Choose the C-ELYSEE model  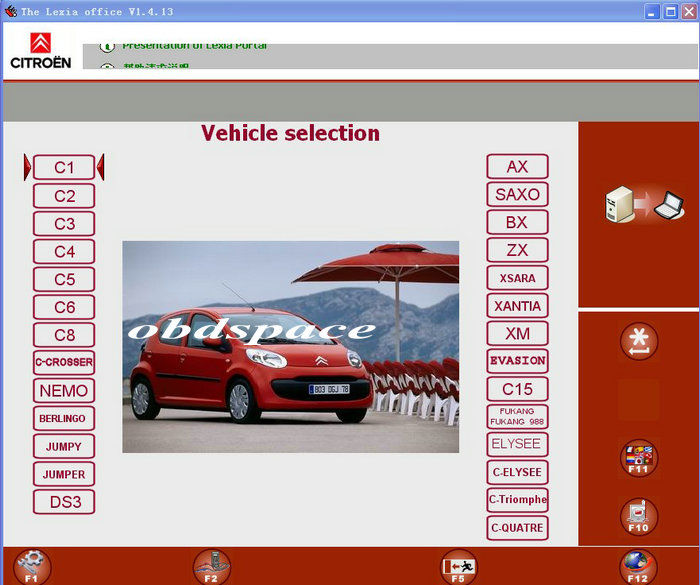[x=517, y=472]
